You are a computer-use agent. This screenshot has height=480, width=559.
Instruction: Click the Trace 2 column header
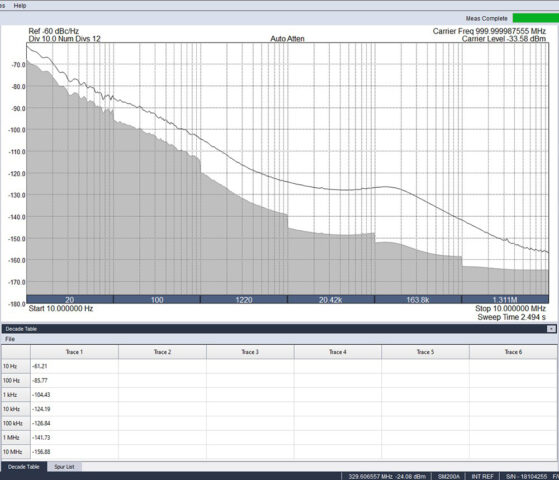(162, 352)
